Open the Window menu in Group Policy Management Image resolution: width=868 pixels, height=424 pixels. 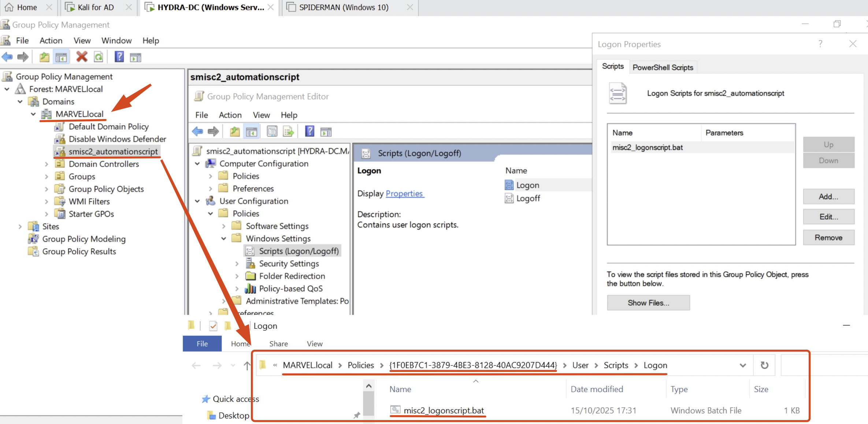point(116,41)
